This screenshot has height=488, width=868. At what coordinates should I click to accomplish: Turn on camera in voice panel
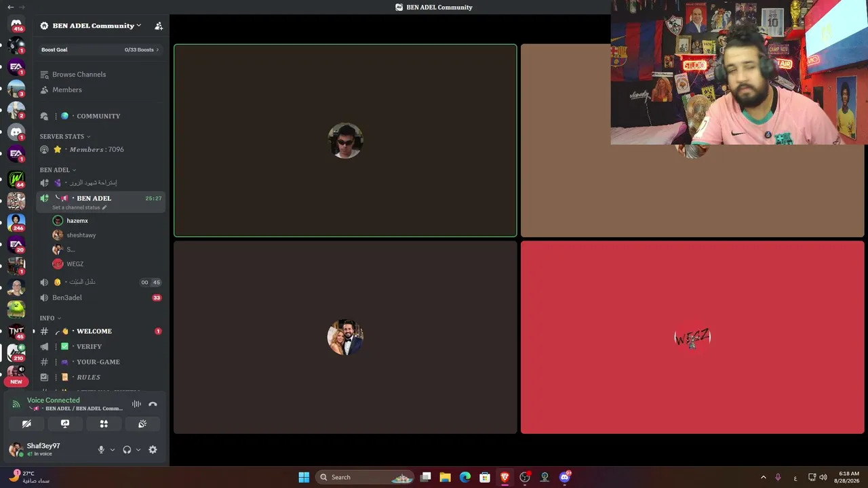click(x=26, y=424)
